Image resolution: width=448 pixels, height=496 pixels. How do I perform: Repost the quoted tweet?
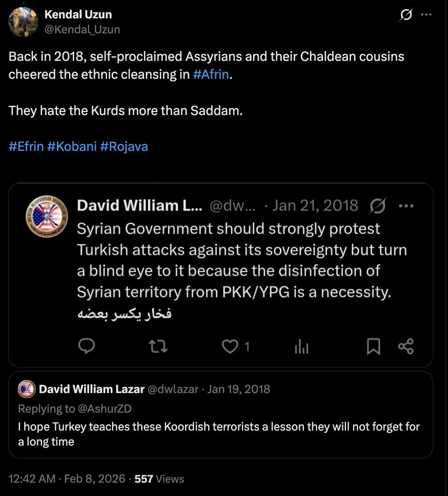coord(158,346)
